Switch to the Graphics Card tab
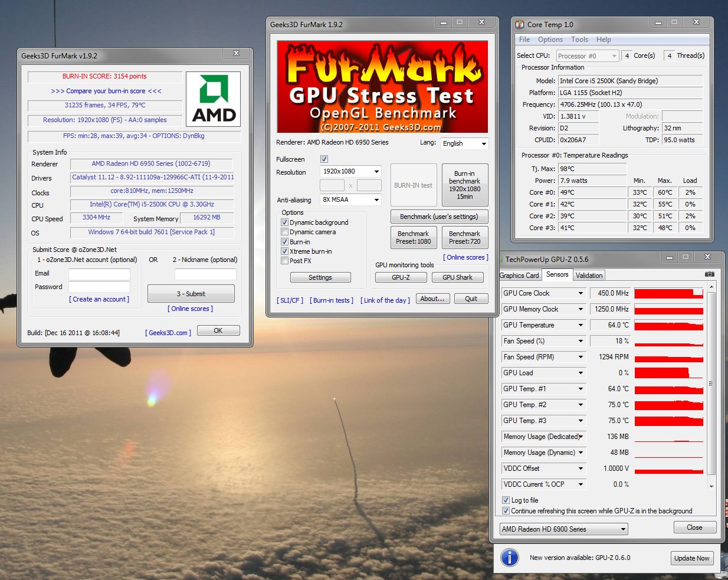Viewport: 728px width, 580px height. 519,276
